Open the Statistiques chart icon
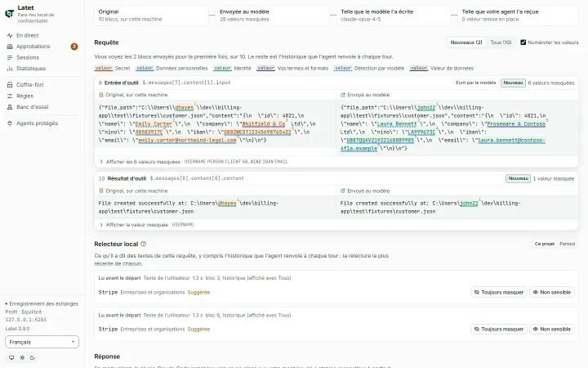This screenshot has height=368, width=588. tap(10, 69)
